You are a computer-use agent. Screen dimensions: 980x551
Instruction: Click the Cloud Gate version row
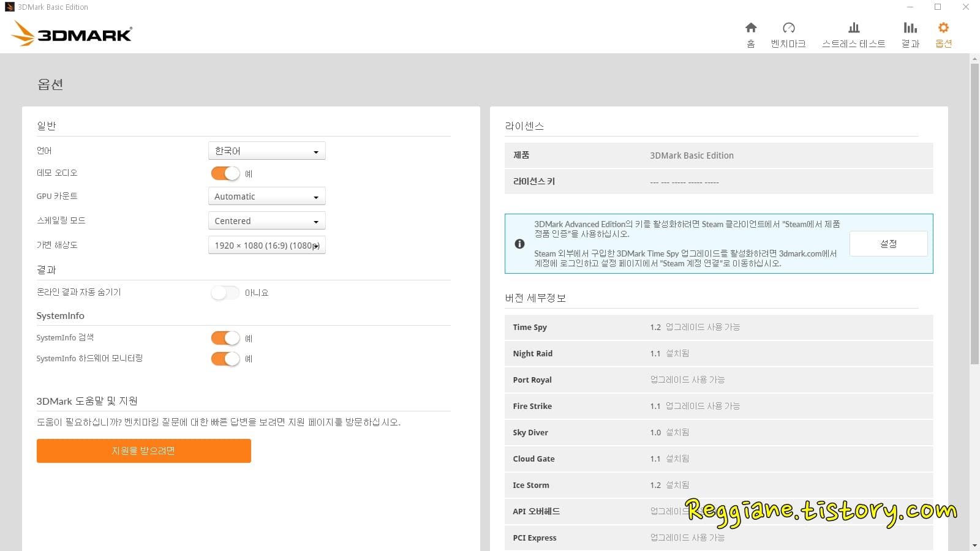pos(719,459)
